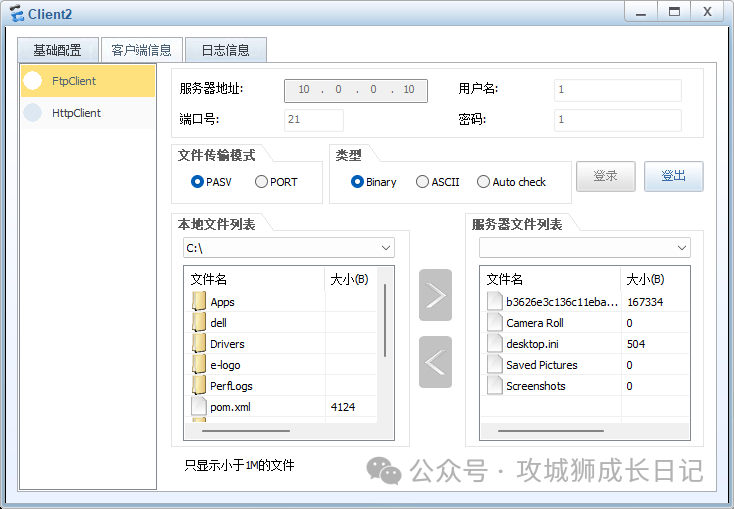Screen dimensions: 734x509
Task: Close the Client2 window
Action: tap(707, 12)
